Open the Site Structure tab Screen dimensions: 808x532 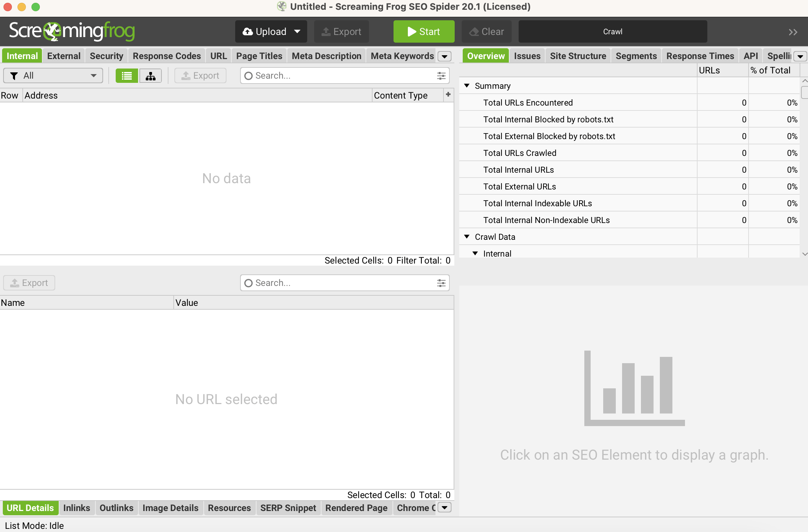[578, 56]
